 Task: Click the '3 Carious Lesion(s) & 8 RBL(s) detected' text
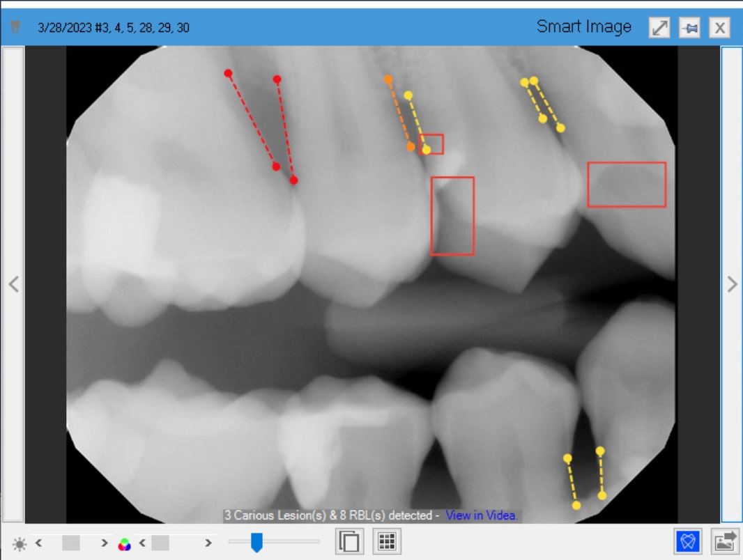click(328, 515)
